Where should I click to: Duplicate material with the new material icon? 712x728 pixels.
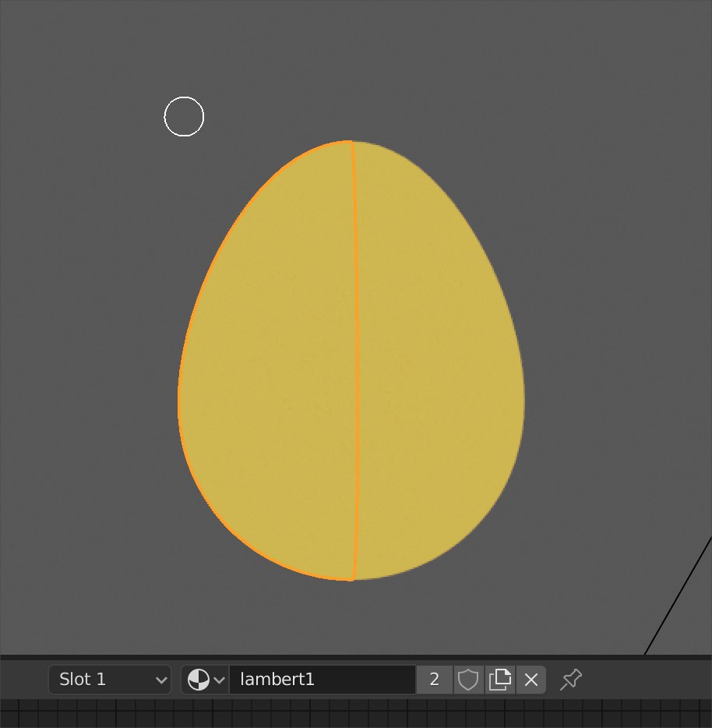(x=500, y=680)
